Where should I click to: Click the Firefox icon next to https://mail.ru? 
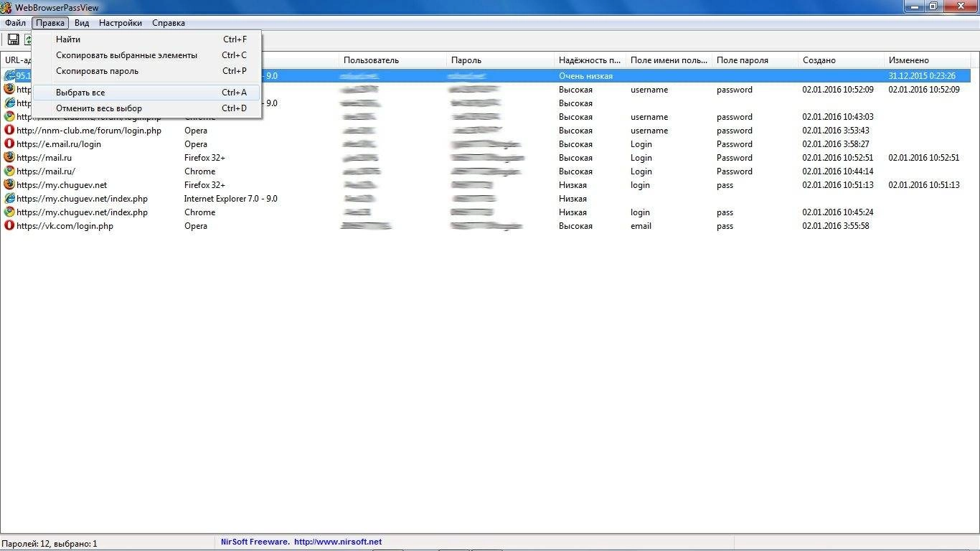pos(9,158)
